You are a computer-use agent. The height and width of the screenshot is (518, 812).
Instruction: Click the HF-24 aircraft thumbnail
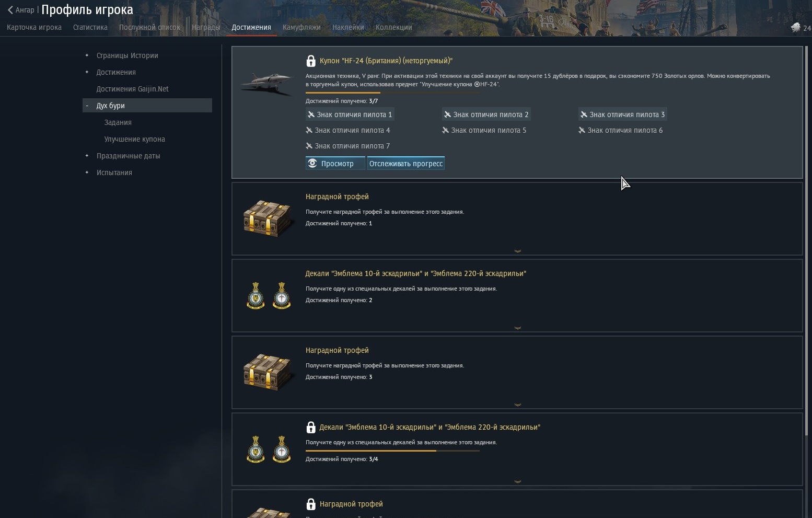tap(268, 83)
